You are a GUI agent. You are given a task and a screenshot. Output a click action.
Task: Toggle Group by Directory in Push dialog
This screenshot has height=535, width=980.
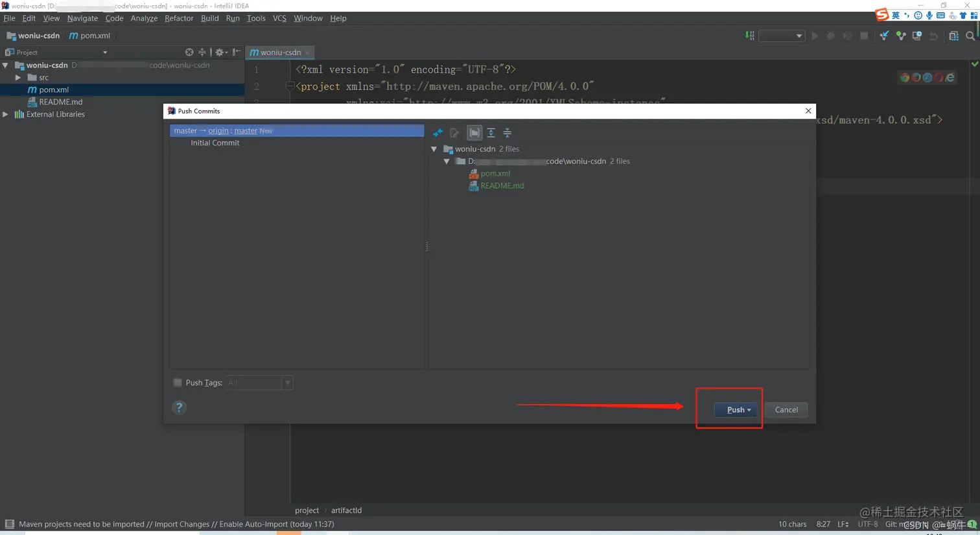point(474,133)
